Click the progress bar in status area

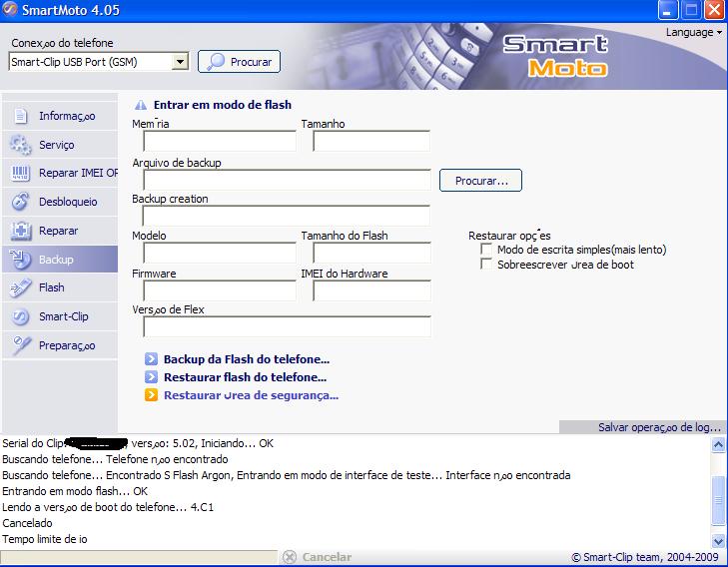click(x=139, y=557)
